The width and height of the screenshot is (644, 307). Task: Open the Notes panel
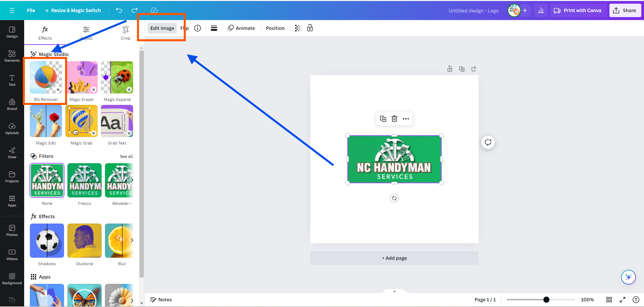pos(161,300)
